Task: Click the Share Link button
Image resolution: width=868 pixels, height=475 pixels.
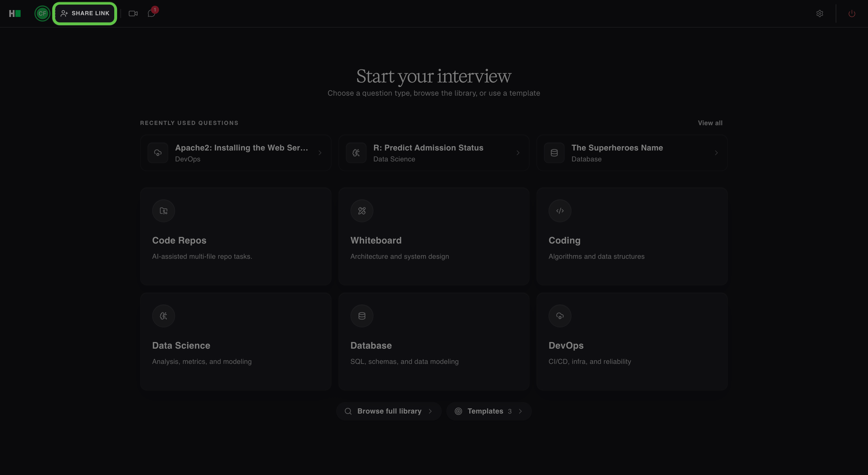Action: pos(85,13)
